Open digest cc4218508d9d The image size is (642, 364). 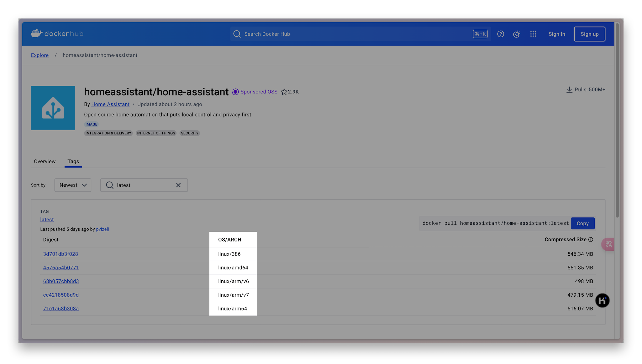click(x=61, y=295)
